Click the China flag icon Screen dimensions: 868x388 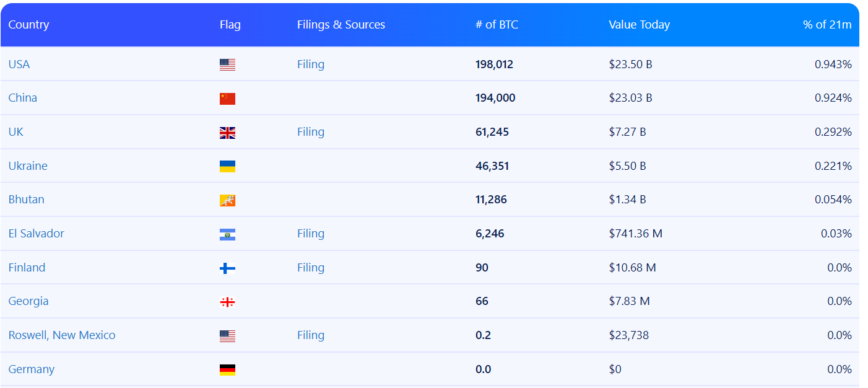click(227, 99)
